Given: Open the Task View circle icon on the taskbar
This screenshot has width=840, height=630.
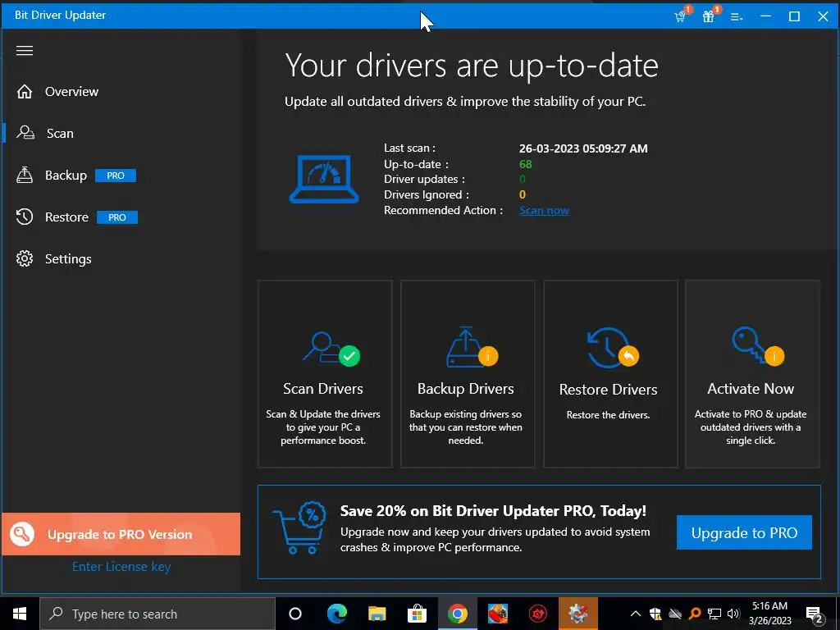Looking at the screenshot, I should [295, 614].
